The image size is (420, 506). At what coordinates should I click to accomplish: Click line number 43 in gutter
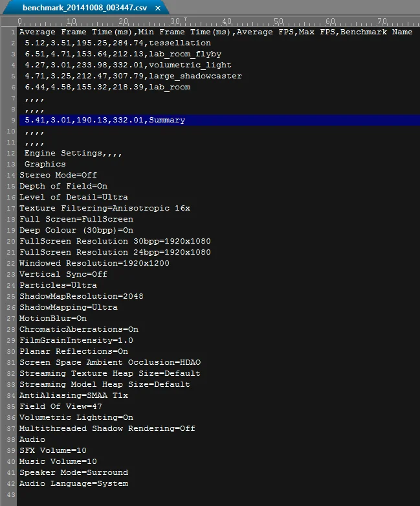tap(11, 494)
